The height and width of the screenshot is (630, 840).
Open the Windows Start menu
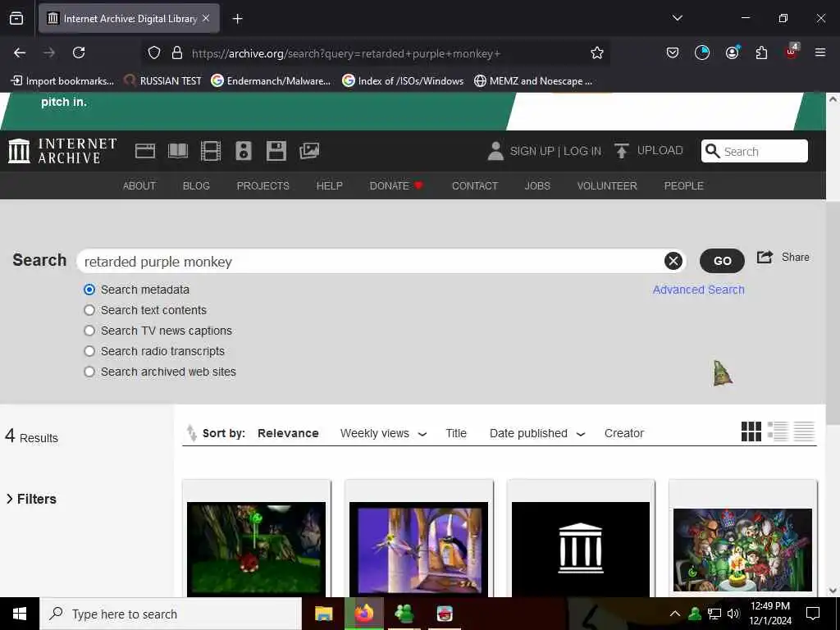pyautogui.click(x=20, y=614)
